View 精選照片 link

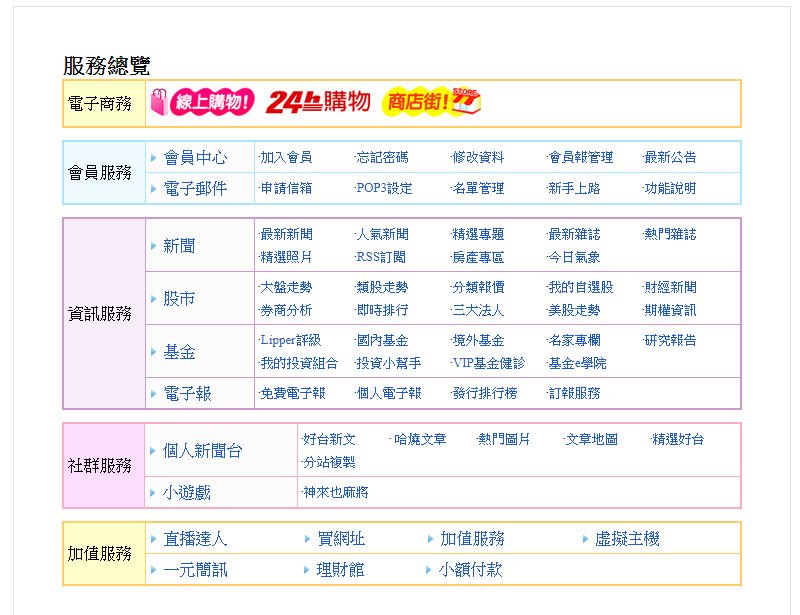286,257
